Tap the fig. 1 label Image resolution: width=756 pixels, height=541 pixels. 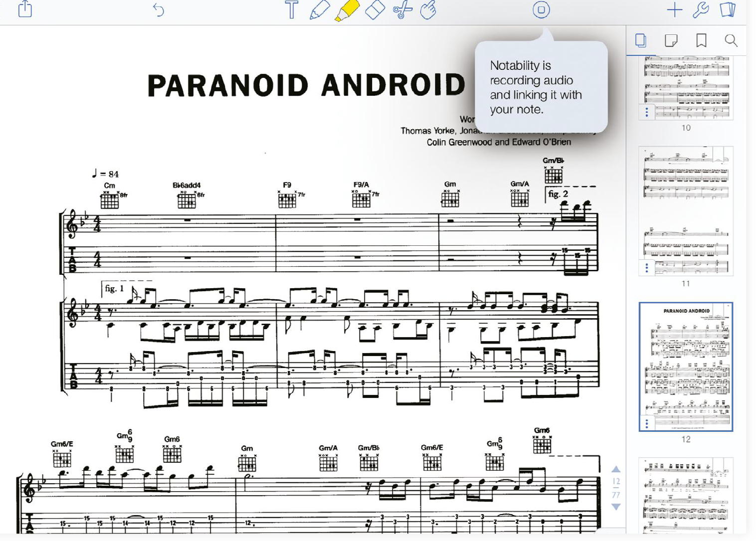[x=114, y=288]
